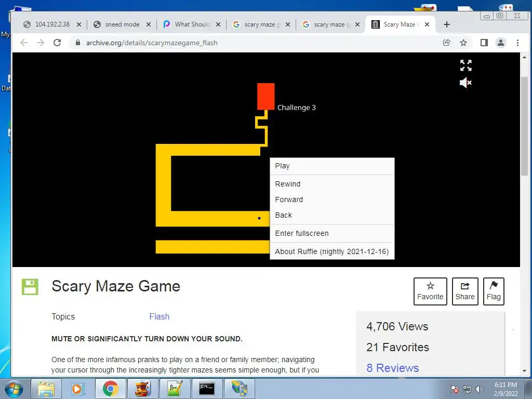Open Windows Explorer from the taskbar

click(x=46, y=389)
